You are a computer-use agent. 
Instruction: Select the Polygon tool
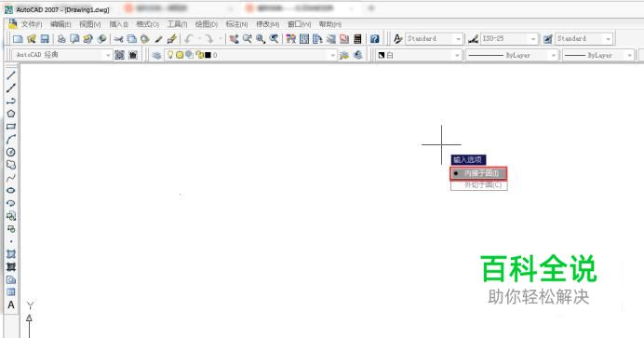(11, 114)
